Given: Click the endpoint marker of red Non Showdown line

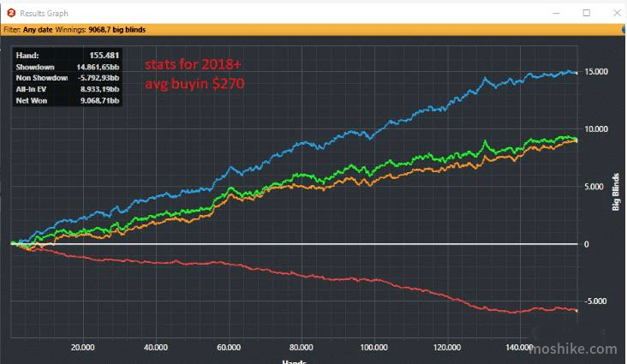Looking at the screenshot, I should coord(576,310).
